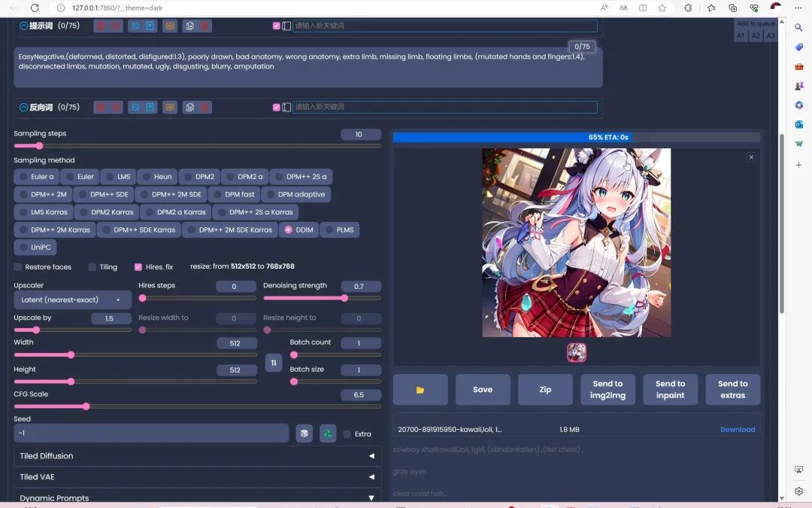Screen dimensions: 812x508
Task: Collapse the 反向词 section chevron
Action: pyautogui.click(x=23, y=108)
